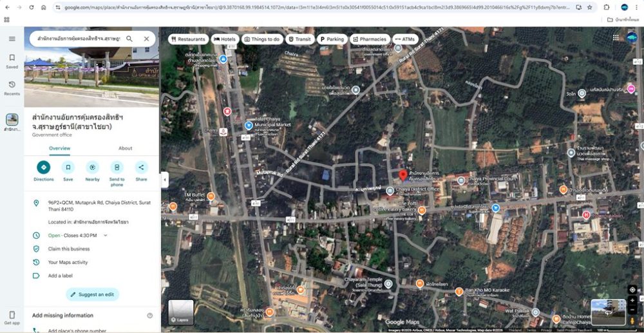Save this place using the Save icon
The height and width of the screenshot is (333, 644).
point(68,167)
